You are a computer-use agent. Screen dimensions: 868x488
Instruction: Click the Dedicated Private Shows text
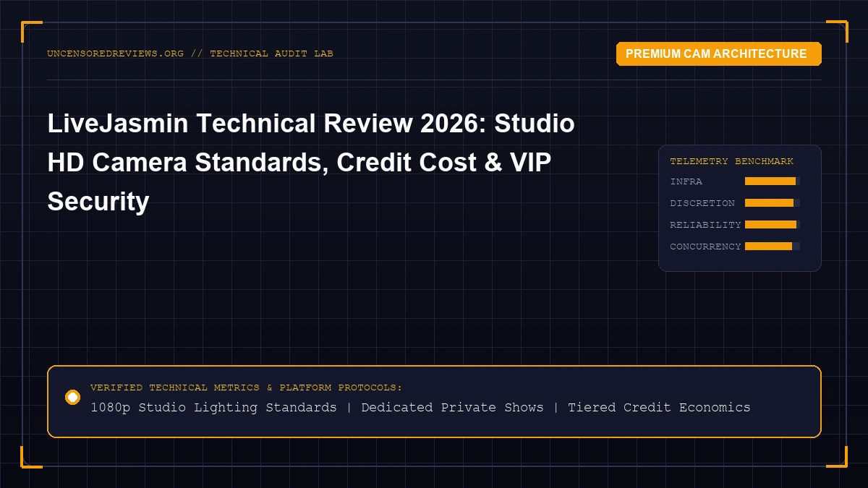point(452,407)
